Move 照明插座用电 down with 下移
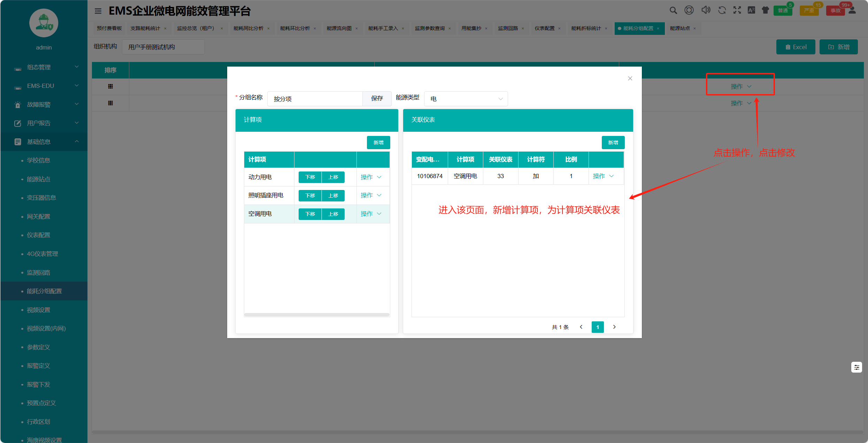Viewport: 868px width, 443px height. (310, 196)
